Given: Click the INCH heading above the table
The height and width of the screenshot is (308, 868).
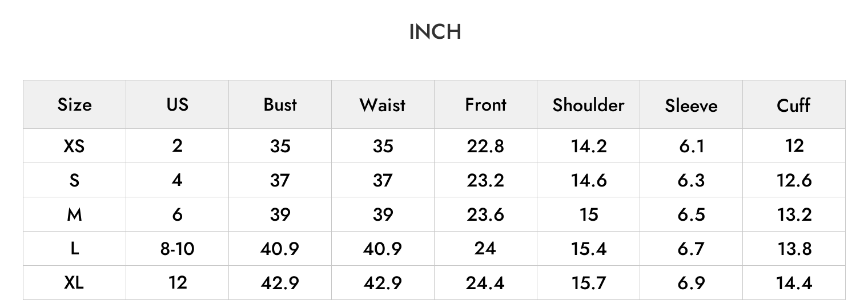Looking at the screenshot, I should coord(435,32).
